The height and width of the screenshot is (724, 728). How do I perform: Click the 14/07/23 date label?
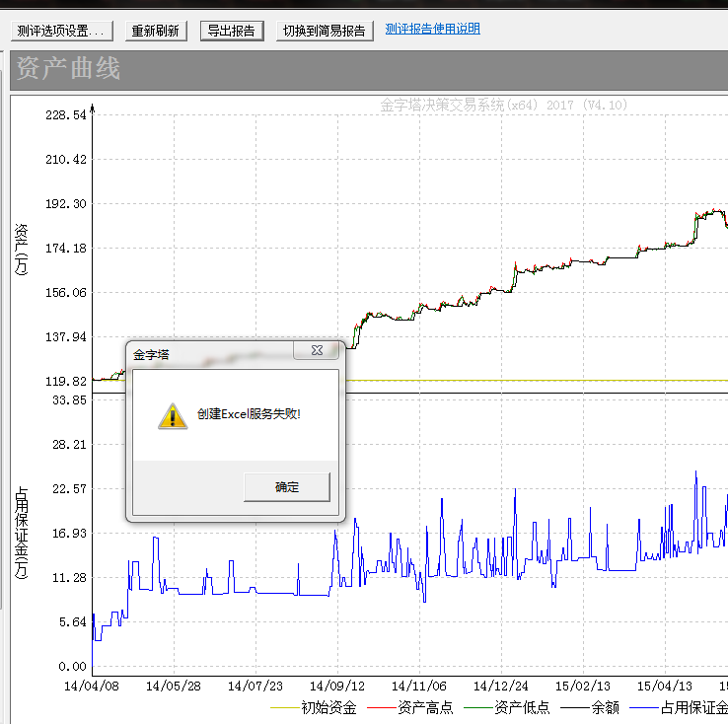pos(255,686)
